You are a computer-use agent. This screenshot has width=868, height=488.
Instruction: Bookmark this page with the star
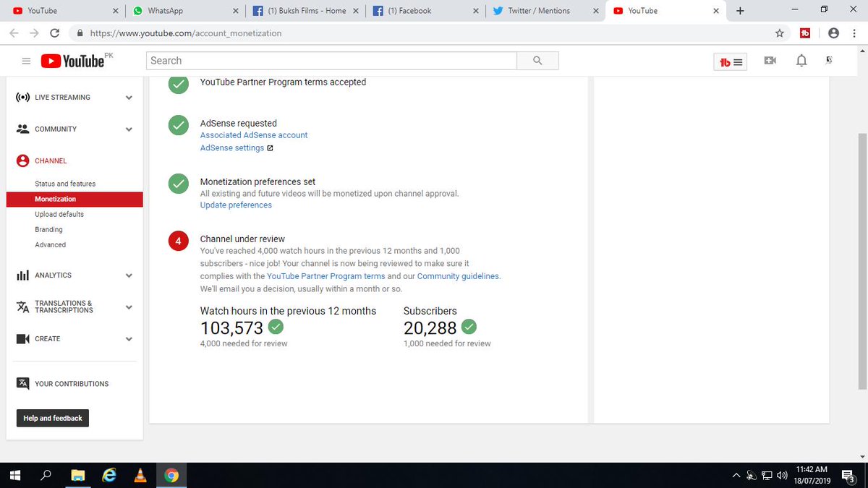click(779, 33)
